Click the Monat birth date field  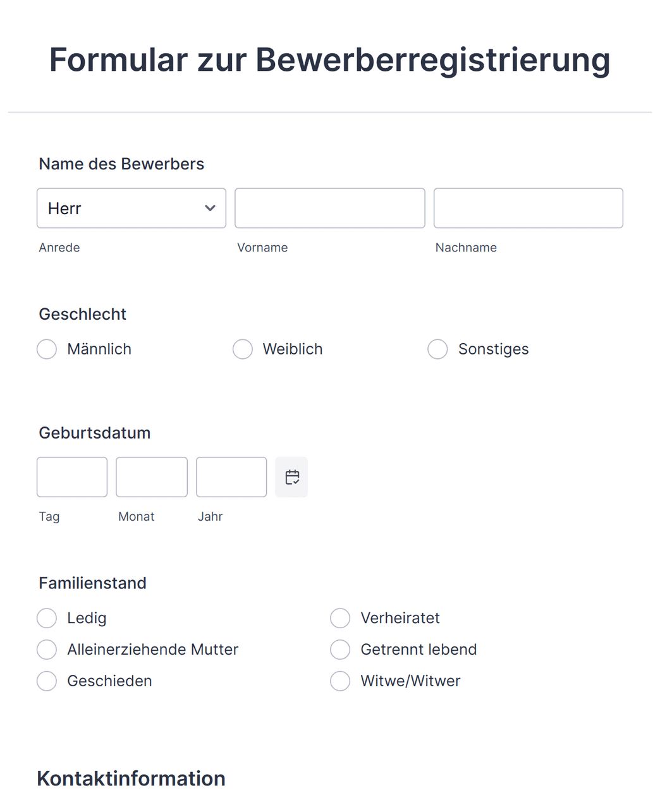click(151, 477)
